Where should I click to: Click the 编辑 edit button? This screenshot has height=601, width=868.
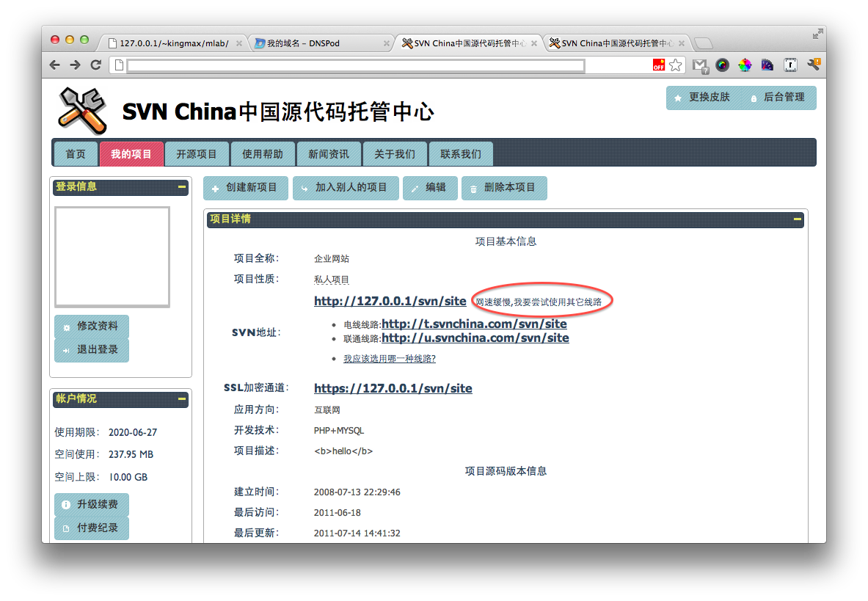pyautogui.click(x=430, y=188)
